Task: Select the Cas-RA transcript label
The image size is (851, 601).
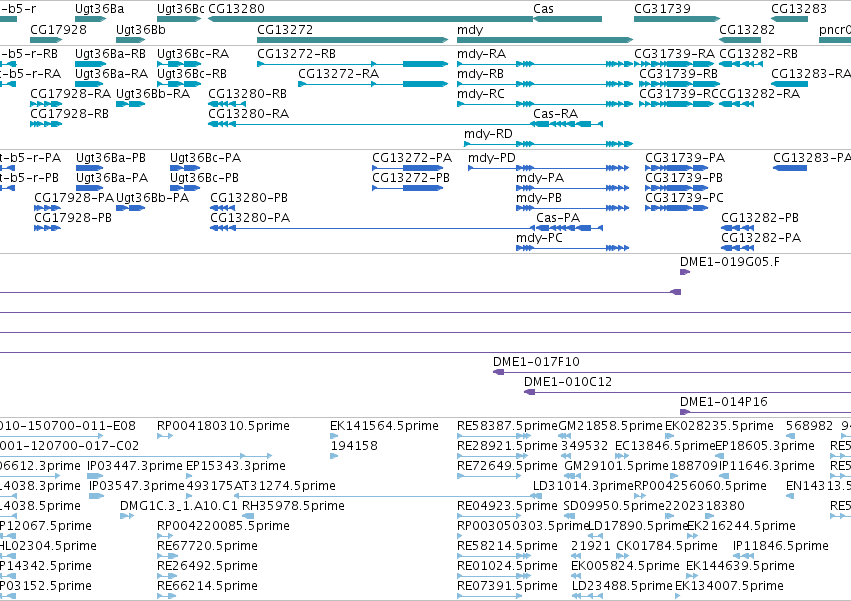Action: pyautogui.click(x=555, y=113)
